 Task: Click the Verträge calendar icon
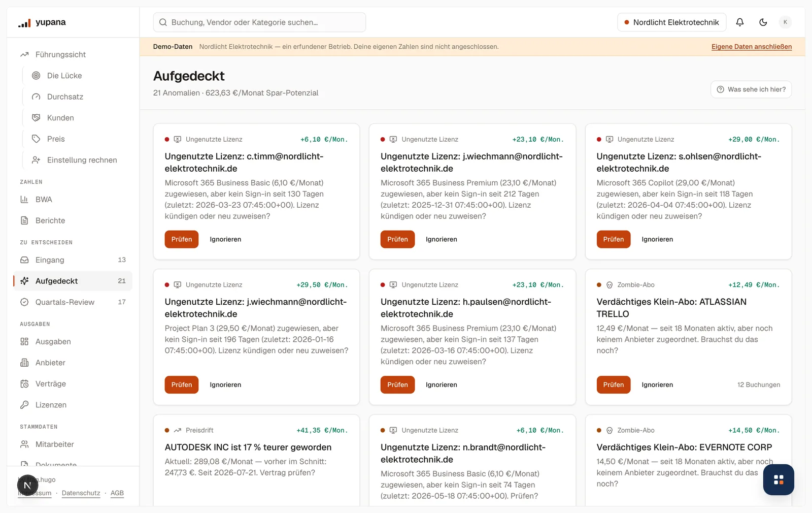[24, 384]
